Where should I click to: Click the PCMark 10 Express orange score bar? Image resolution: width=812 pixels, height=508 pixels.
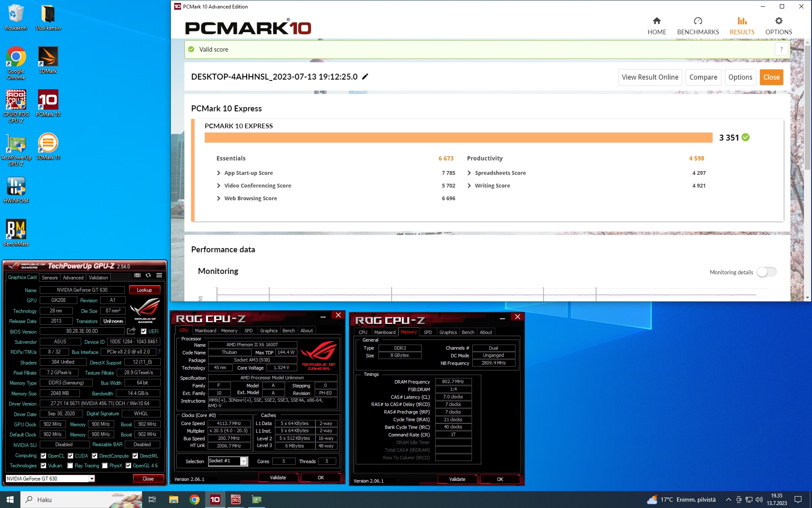pyautogui.click(x=458, y=138)
